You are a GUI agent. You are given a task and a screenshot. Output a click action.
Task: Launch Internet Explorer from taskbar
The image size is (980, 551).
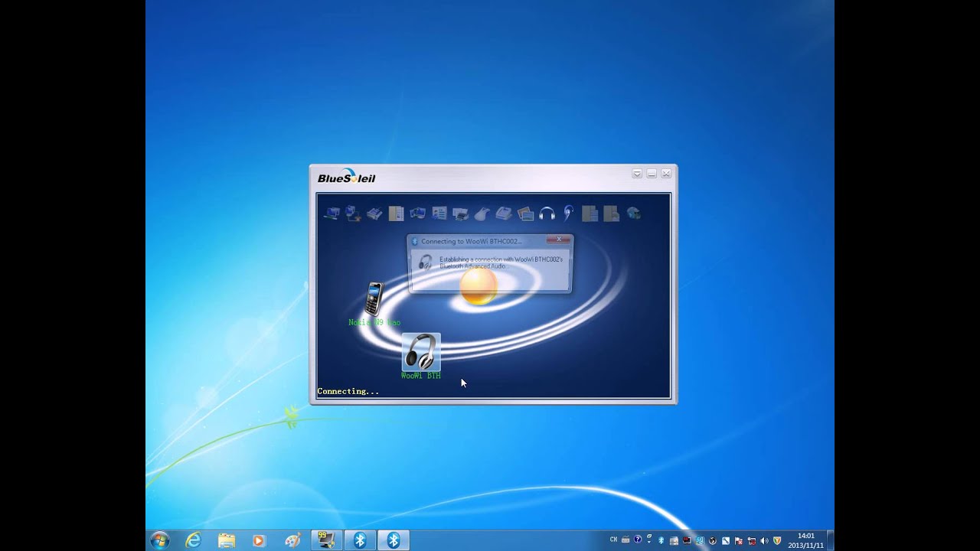[193, 540]
